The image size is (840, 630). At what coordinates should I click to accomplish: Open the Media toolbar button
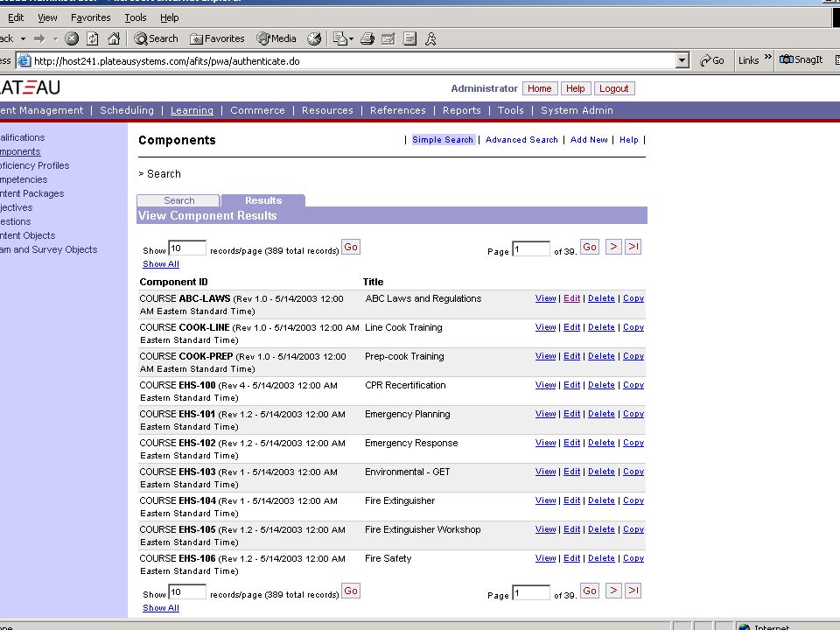click(276, 38)
